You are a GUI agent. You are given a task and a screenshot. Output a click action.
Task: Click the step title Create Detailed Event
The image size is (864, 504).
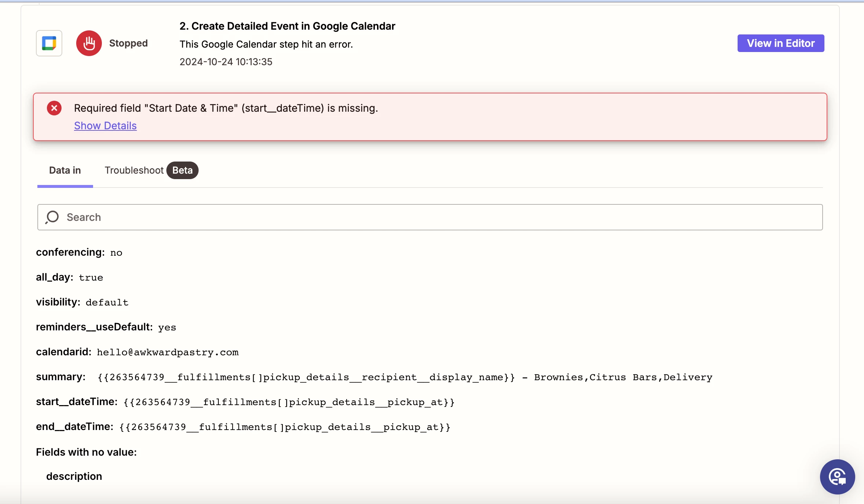(x=287, y=26)
